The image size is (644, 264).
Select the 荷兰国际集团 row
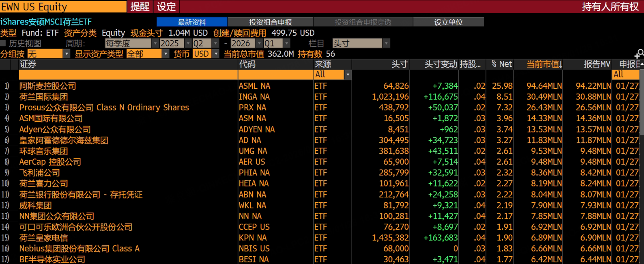pyautogui.click(x=320, y=97)
